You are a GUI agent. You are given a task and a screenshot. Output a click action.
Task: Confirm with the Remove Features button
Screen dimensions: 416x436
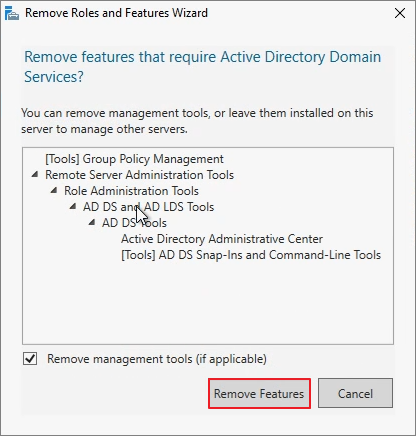[x=259, y=394]
